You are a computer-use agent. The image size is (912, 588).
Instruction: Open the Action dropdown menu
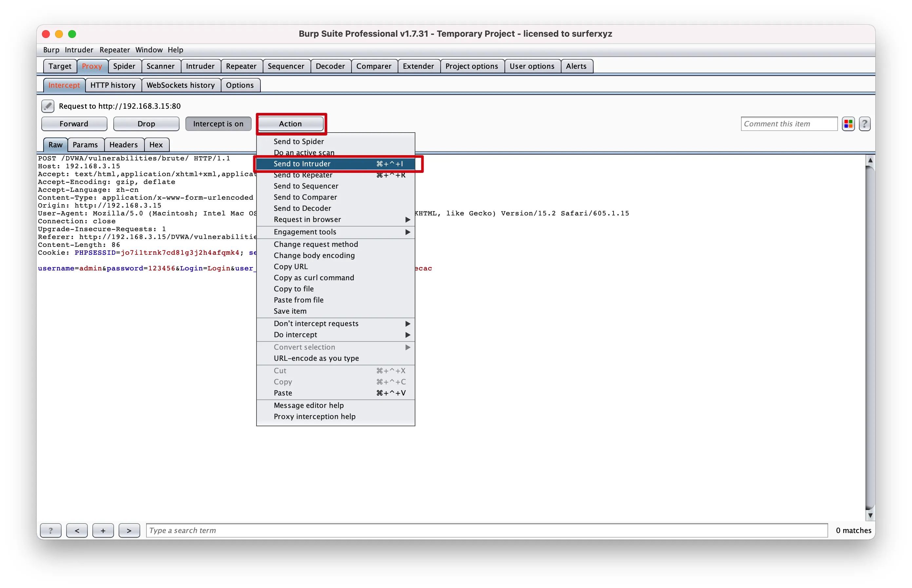[290, 124]
